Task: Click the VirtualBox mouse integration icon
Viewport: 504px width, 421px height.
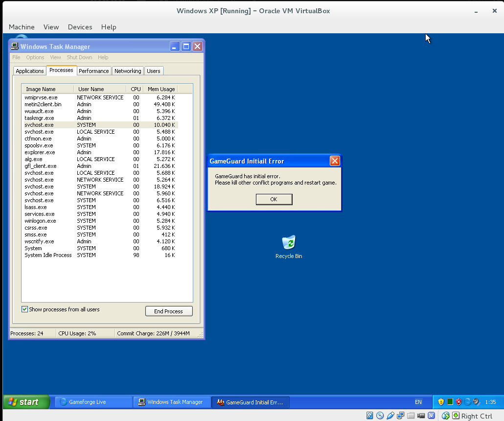Action: tap(445, 416)
